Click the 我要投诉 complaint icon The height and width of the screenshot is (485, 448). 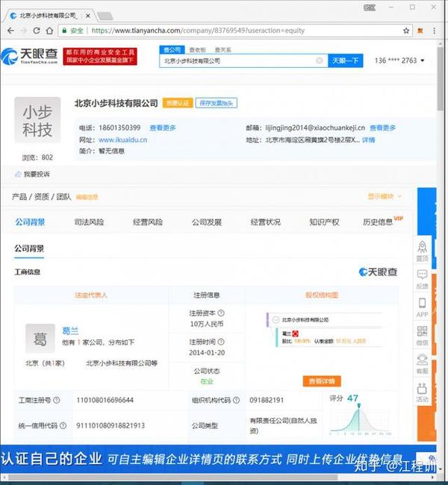[18, 174]
